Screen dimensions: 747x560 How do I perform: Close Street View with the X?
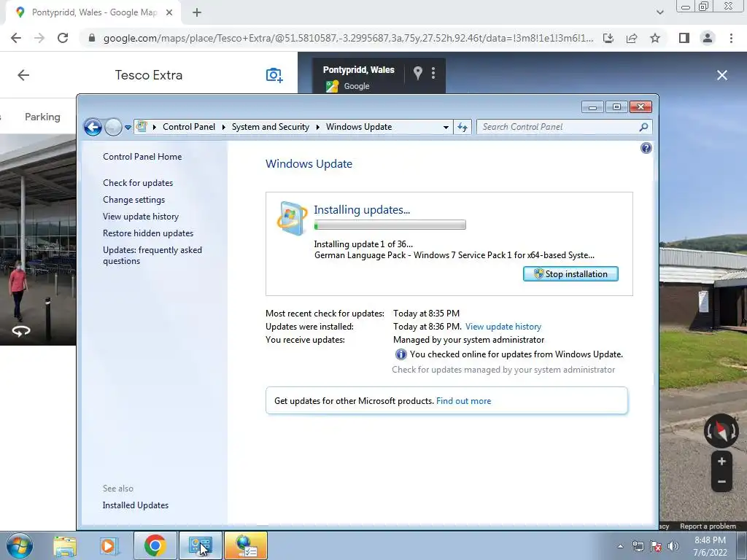tap(722, 75)
